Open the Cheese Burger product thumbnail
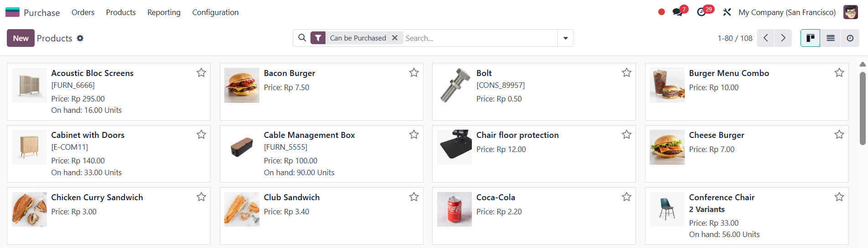This screenshot has width=868, height=248. coord(667,147)
